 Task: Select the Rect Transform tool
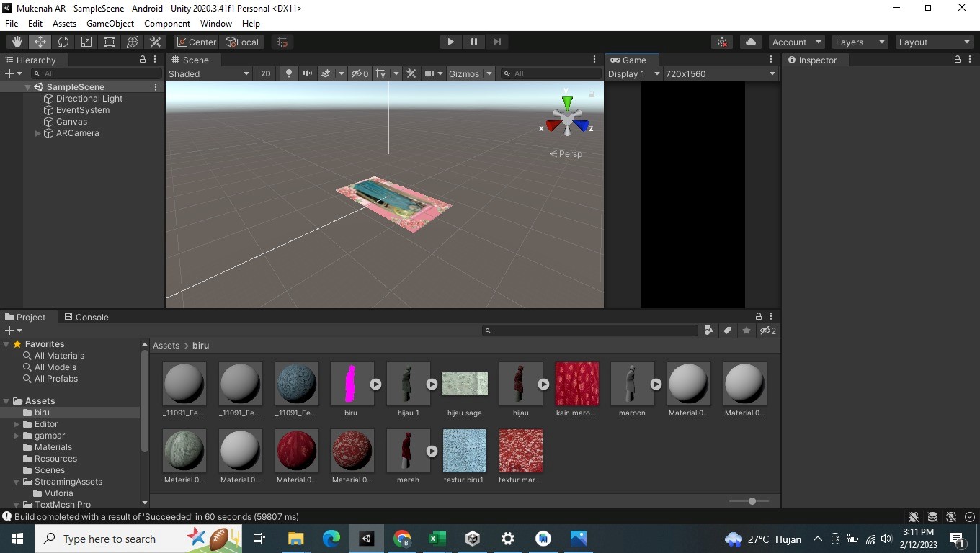click(110, 42)
